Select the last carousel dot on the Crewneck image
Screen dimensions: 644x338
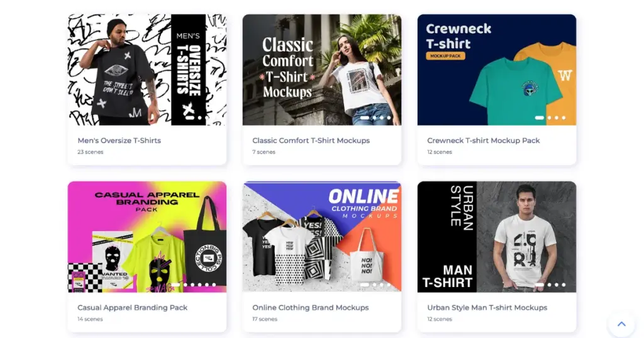pos(563,117)
